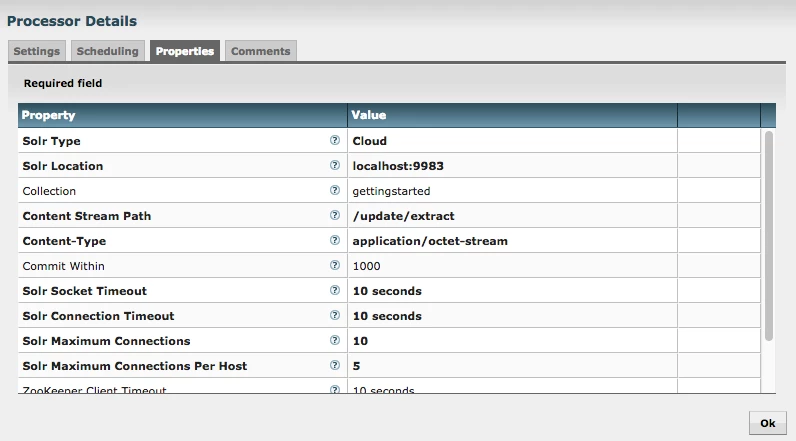Open help icon for Content-Type
The width and height of the screenshot is (796, 441).
point(335,240)
